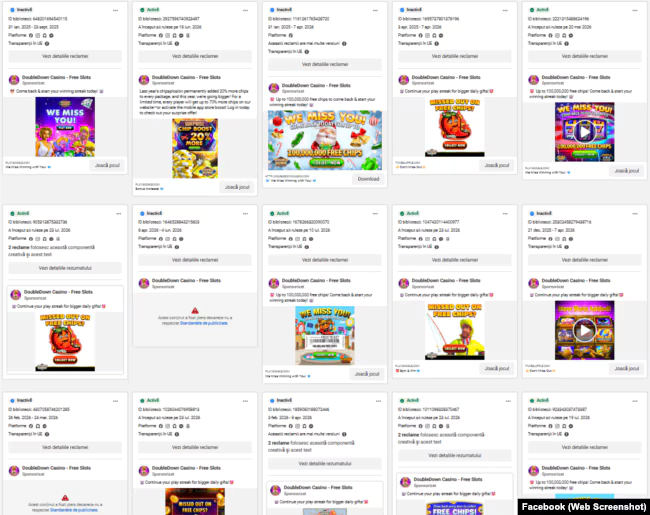Click EU transparency info icon on ad ended 23 sept. 2025
The height and width of the screenshot is (515, 650).
pyautogui.click(x=47, y=44)
